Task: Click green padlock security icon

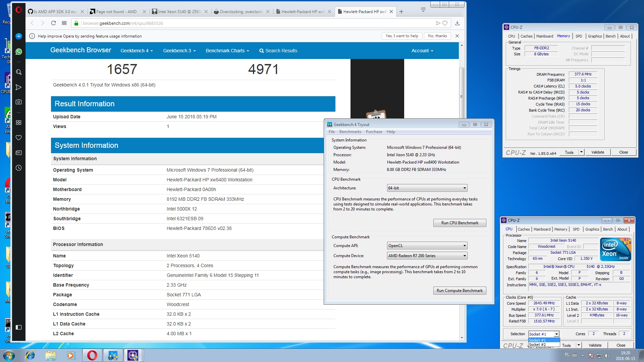Action: (x=76, y=23)
